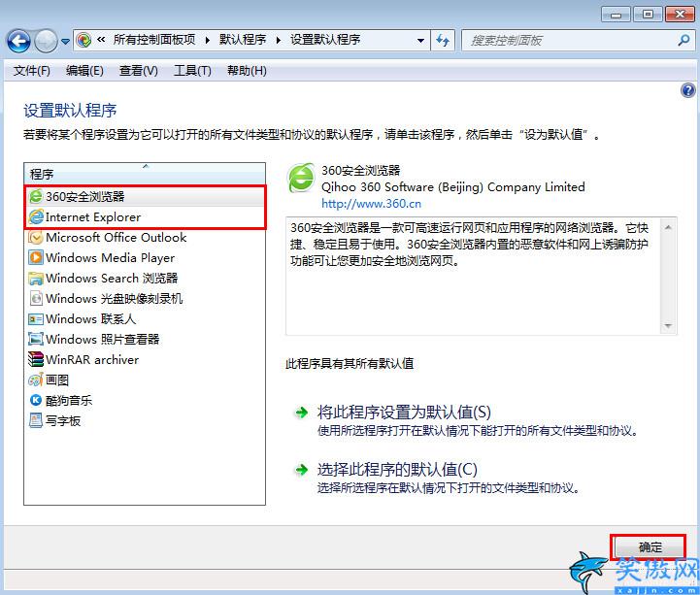The image size is (700, 595).
Task: Click description scrollbar down arrow
Action: pos(668,326)
